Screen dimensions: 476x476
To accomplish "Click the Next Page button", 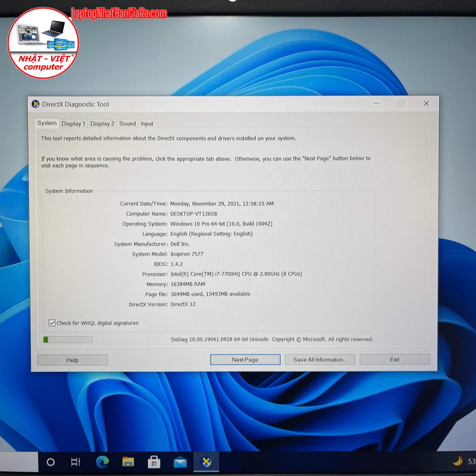I will point(245,360).
